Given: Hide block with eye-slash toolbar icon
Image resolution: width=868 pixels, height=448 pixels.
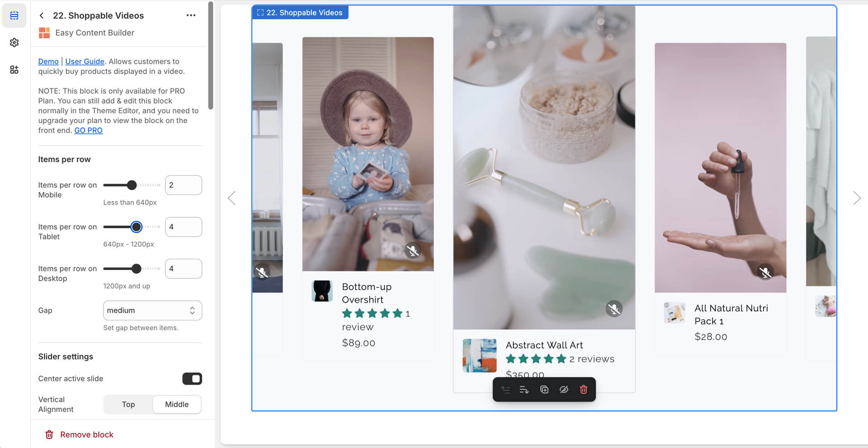Looking at the screenshot, I should coord(564,390).
